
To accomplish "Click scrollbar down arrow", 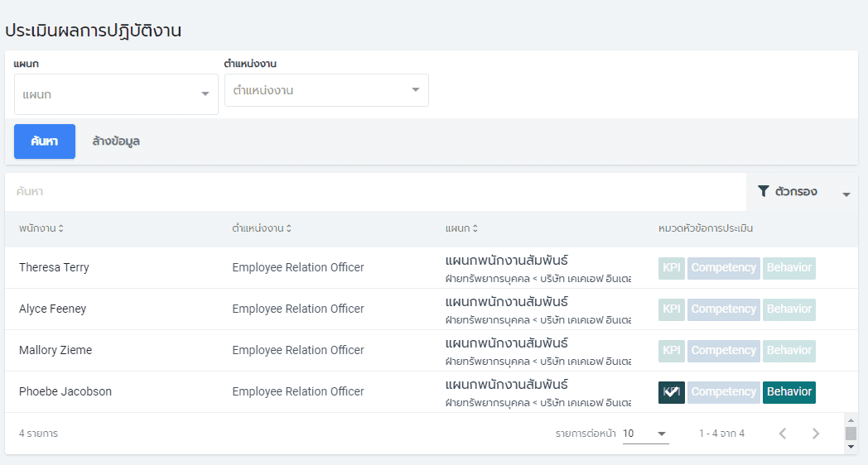I will coord(851,447).
